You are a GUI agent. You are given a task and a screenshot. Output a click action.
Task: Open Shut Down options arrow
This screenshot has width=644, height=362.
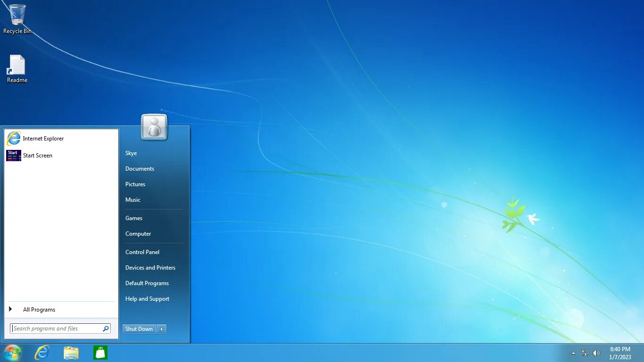tap(162, 329)
